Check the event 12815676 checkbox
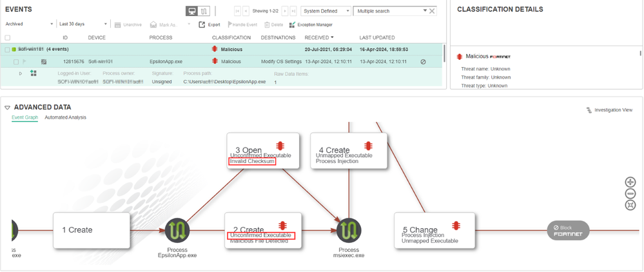Screen dimensions: 644x272 (x=16, y=62)
